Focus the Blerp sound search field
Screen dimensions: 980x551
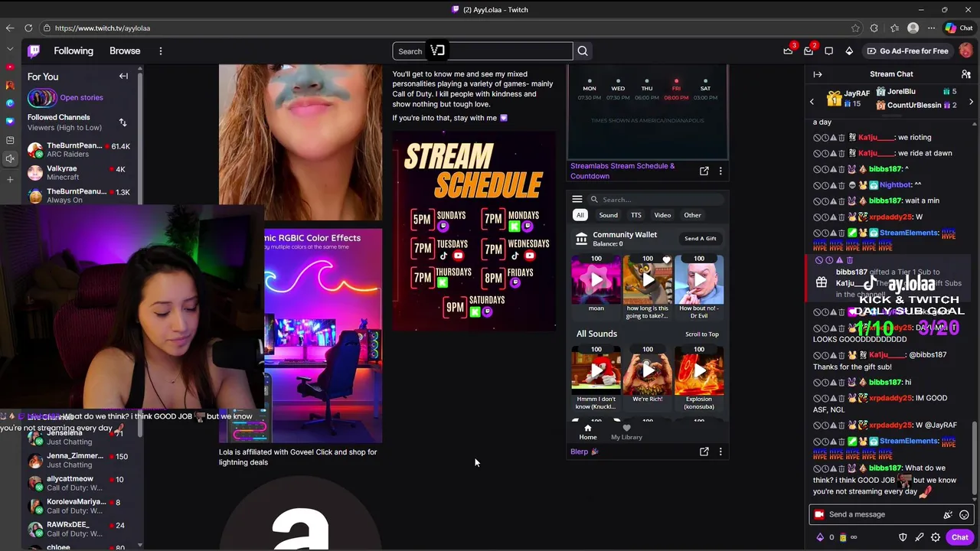pyautogui.click(x=655, y=200)
